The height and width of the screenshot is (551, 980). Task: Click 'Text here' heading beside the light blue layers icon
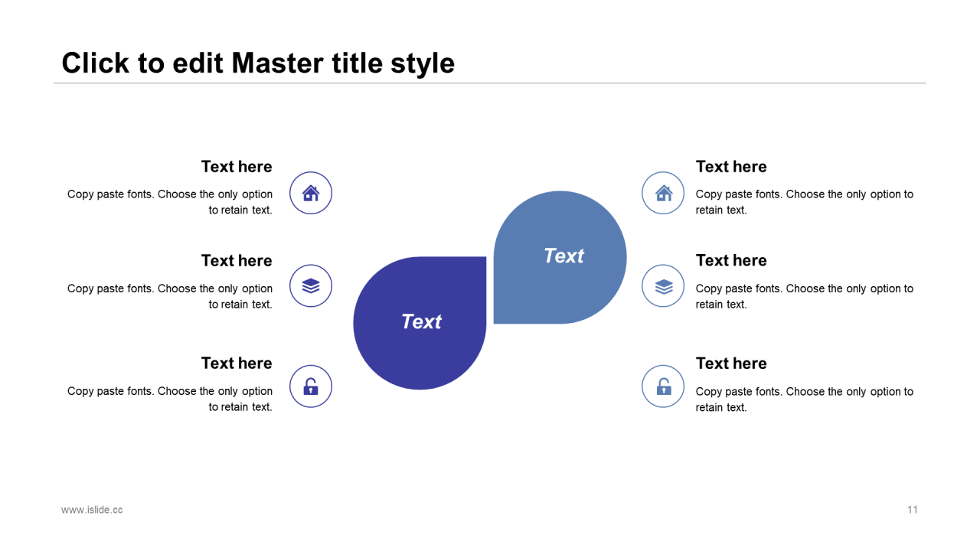(731, 261)
